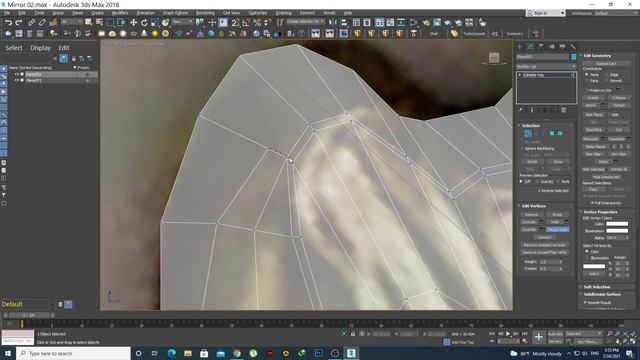
Task: Select the Face constraint radio button
Action: (587, 81)
